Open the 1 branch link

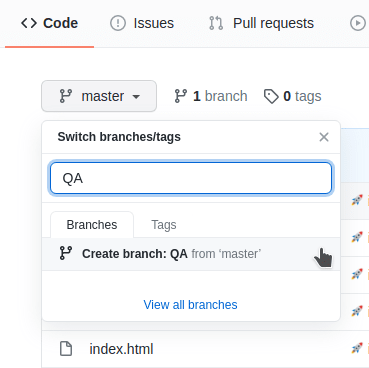211,96
